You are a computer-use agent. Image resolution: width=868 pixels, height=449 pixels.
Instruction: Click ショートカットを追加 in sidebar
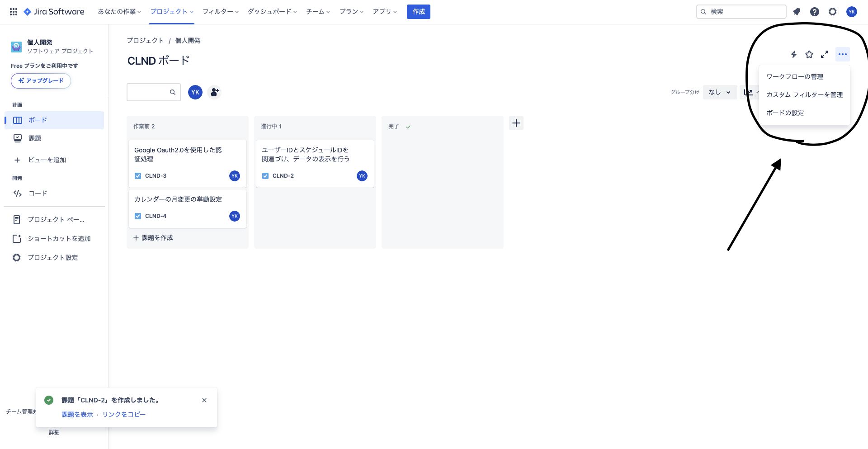[x=54, y=239]
